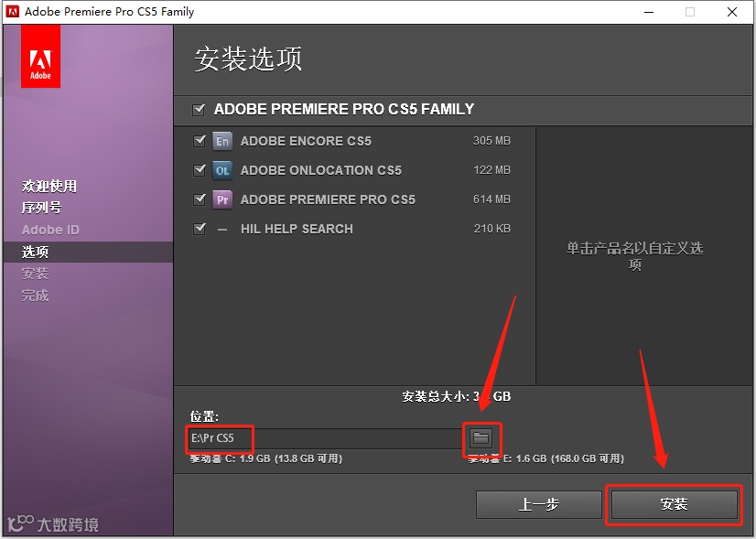The width and height of the screenshot is (756, 539).
Task: Select 序列号 step in sidebar
Action: 41,208
